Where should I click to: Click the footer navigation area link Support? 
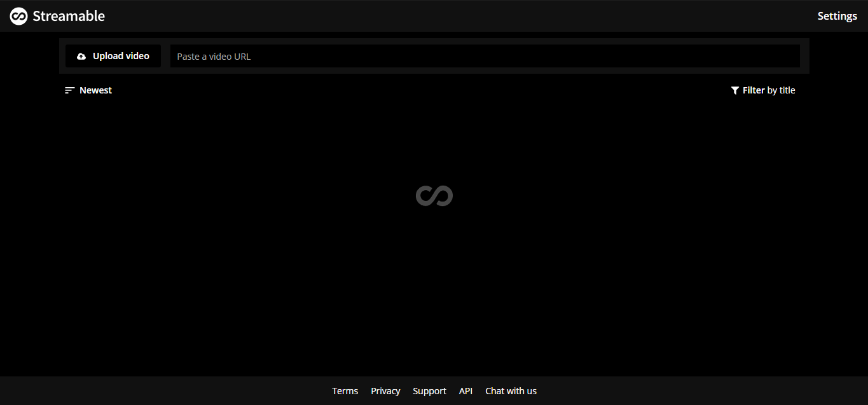(429, 390)
